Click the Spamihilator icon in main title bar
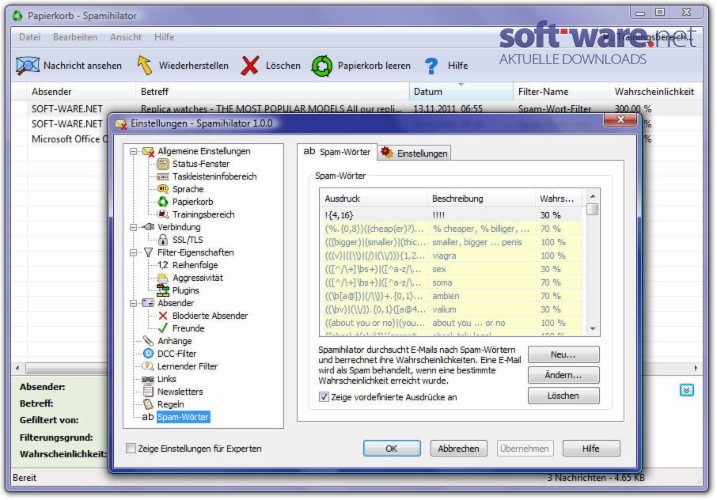Screen dimensions: 717x500 click(x=17, y=16)
